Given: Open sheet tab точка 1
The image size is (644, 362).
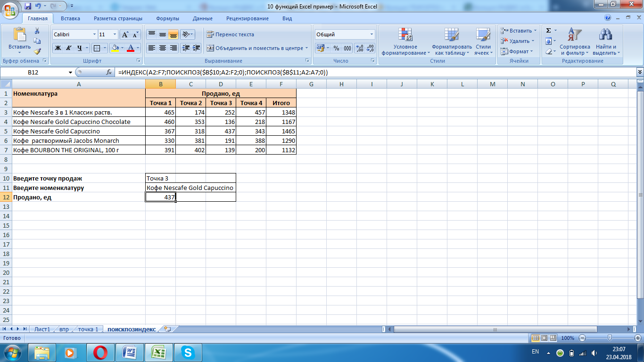Looking at the screenshot, I should click(x=88, y=329).
